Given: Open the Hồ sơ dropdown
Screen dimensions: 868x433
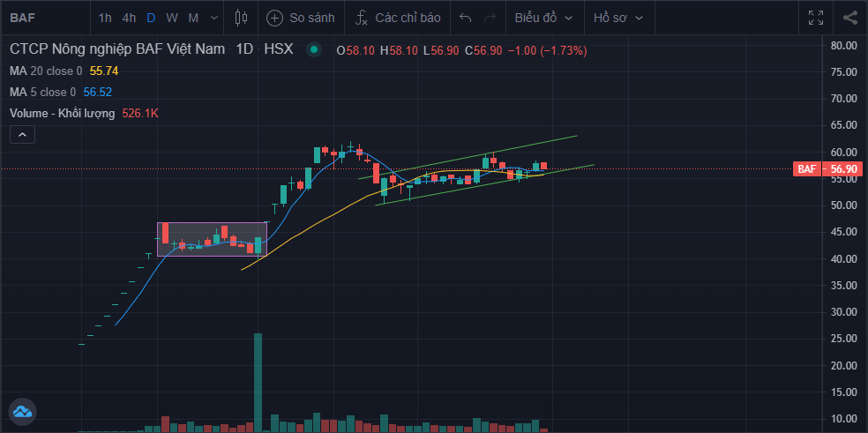Looking at the screenshot, I should (x=618, y=18).
